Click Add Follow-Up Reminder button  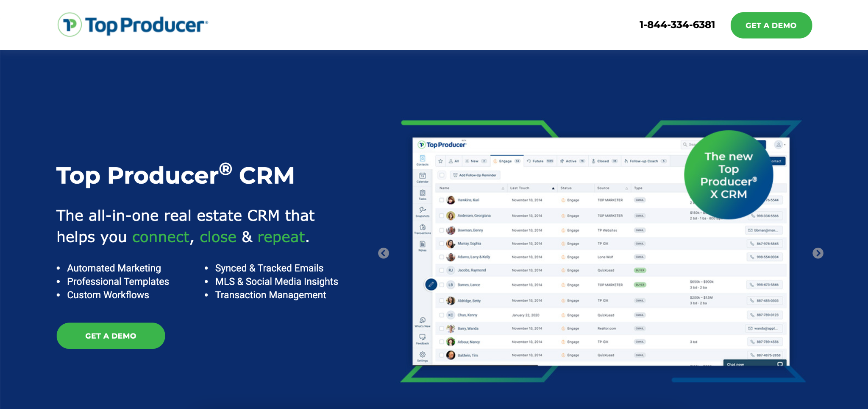[x=475, y=175]
